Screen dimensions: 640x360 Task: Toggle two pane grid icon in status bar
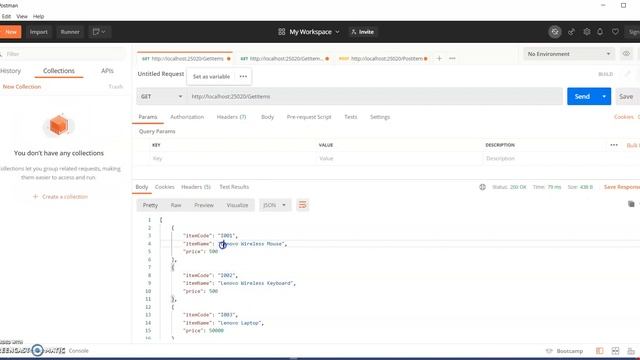pos(616,351)
